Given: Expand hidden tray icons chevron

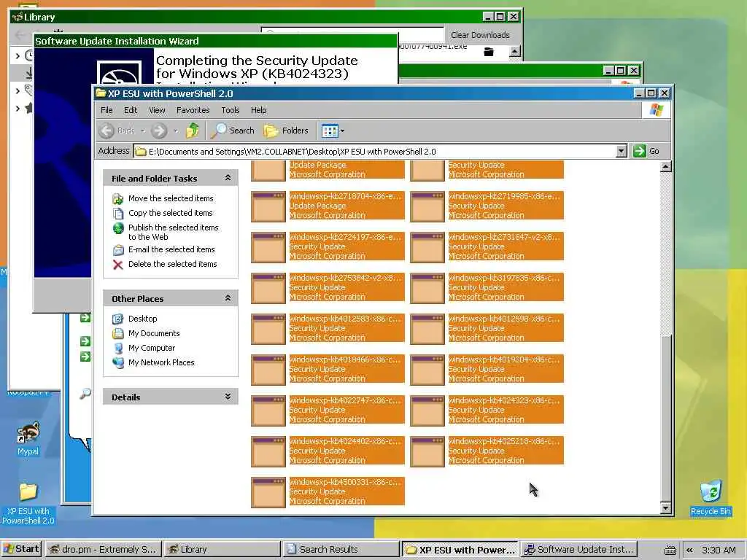Looking at the screenshot, I should pos(689,550).
